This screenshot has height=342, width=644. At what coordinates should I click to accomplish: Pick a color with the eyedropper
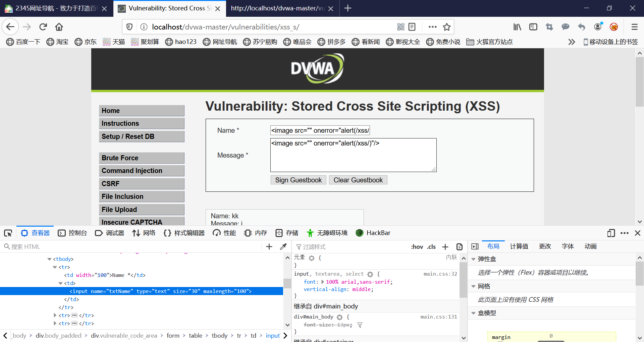(283, 247)
